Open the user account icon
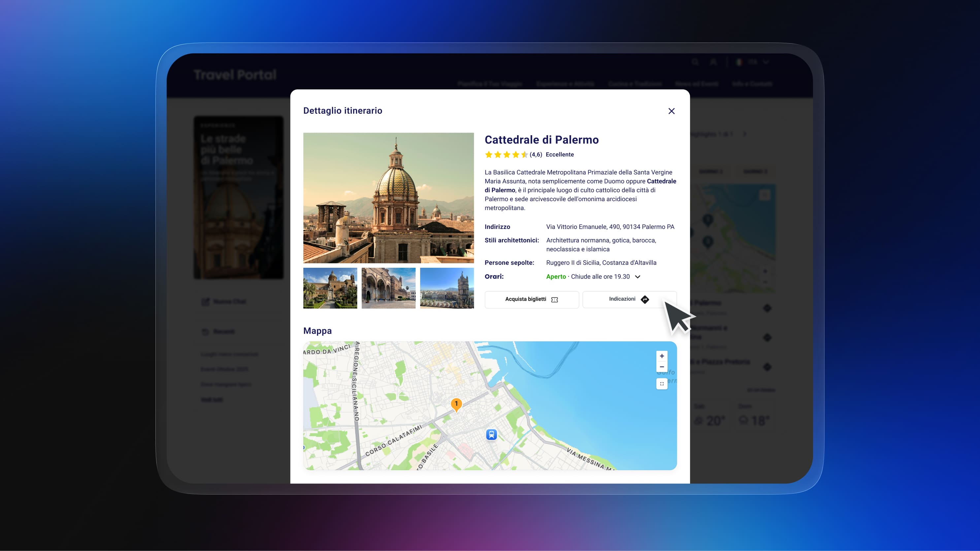980x551 pixels. [713, 62]
